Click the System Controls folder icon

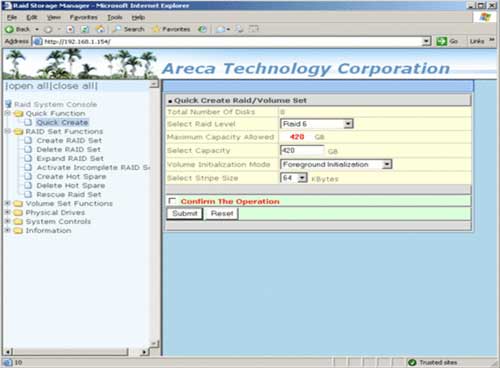[x=18, y=222]
